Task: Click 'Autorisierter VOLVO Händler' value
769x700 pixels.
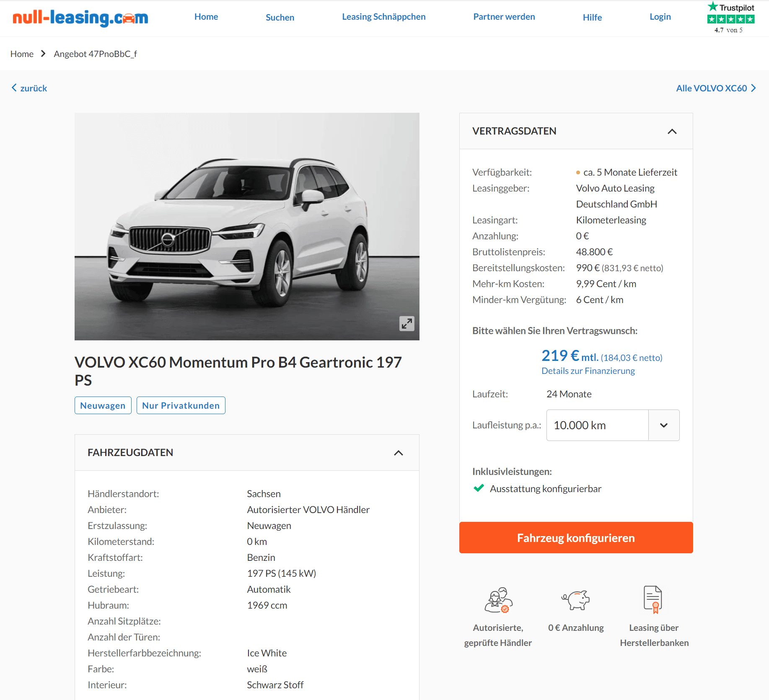Action: (308, 510)
